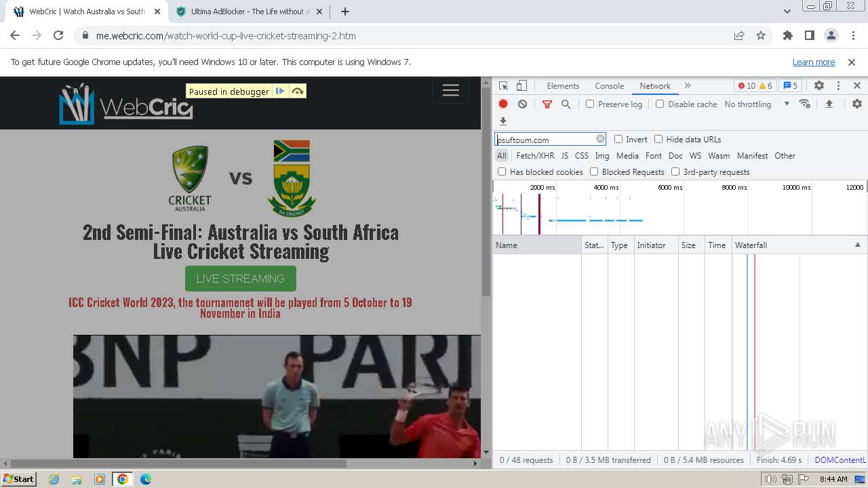Sort requests by Name column
Viewport: 868px width, 488px height.
[x=537, y=245]
